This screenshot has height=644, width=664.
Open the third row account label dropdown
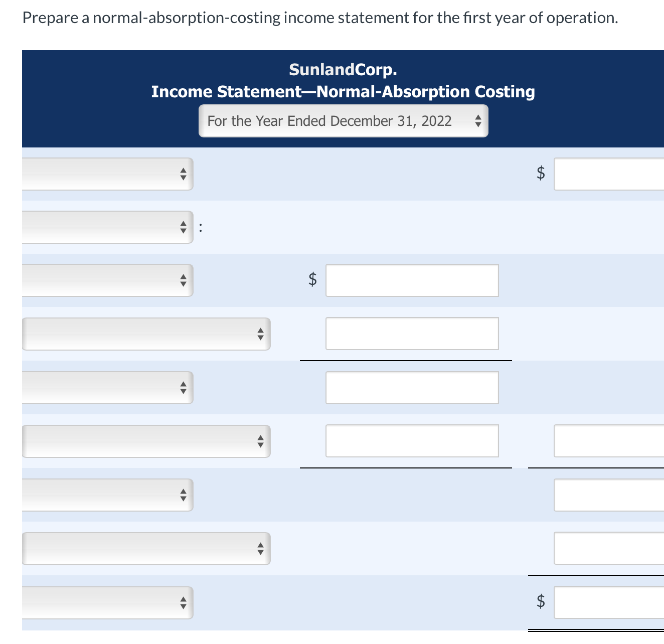[x=107, y=280]
